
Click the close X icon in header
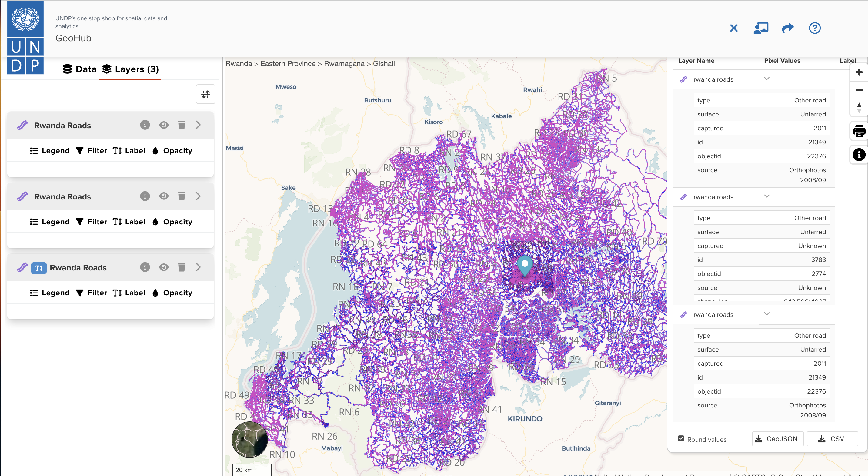733,28
